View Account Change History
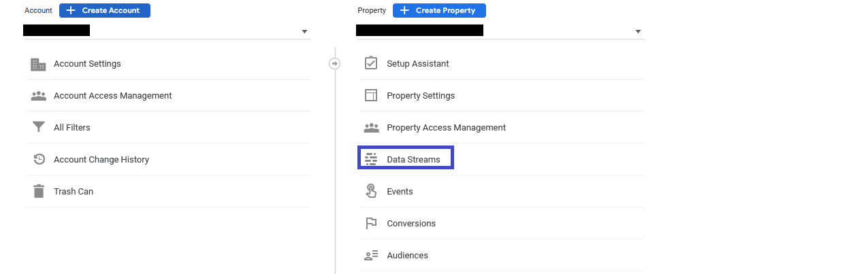The width and height of the screenshot is (868, 274). click(x=168, y=160)
